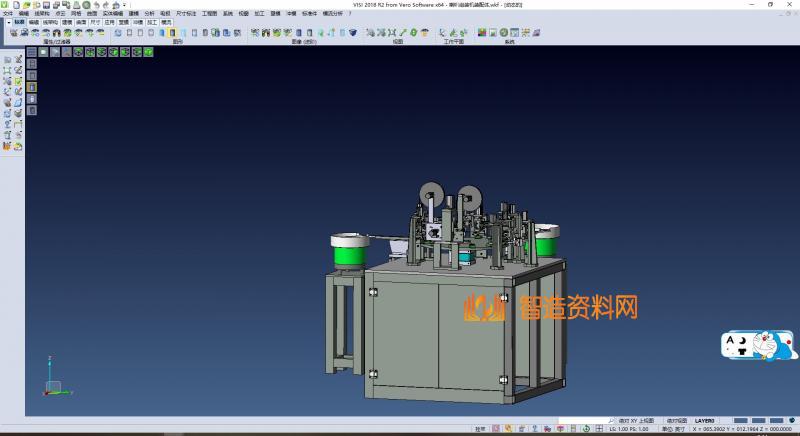Click the Doraemon input method widget
The height and width of the screenshot is (436, 800).
pos(756,347)
